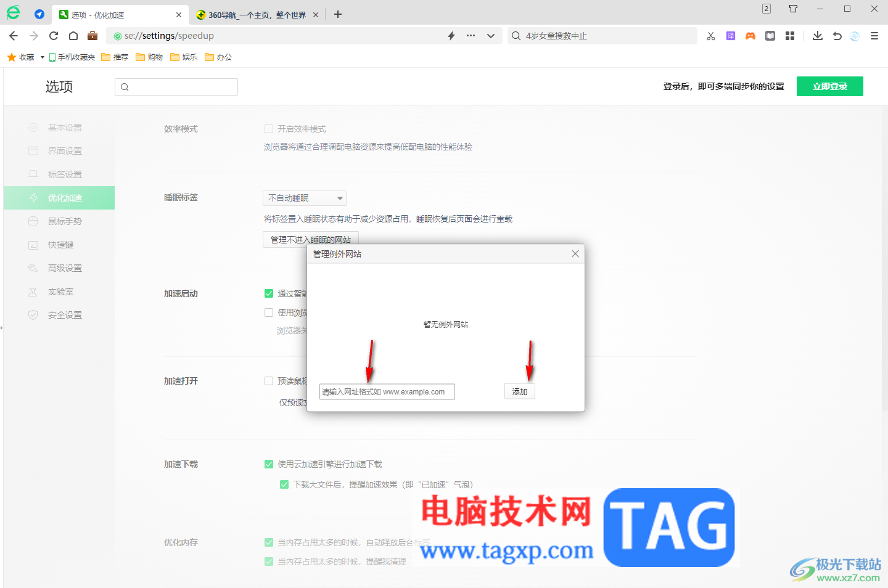Enter reading mode via the book icon
The width and height of the screenshot is (888, 588).
tap(770, 36)
